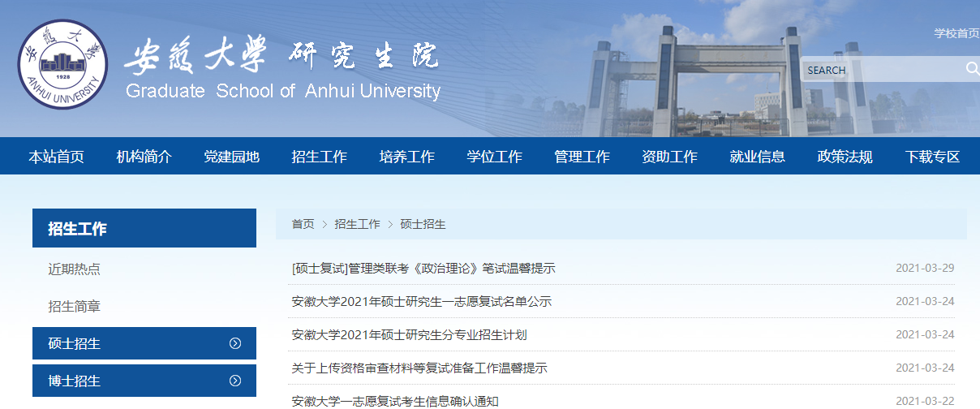Select 博士招生 sidebar label
Viewport: 980px width, 409px height.
pos(74,380)
